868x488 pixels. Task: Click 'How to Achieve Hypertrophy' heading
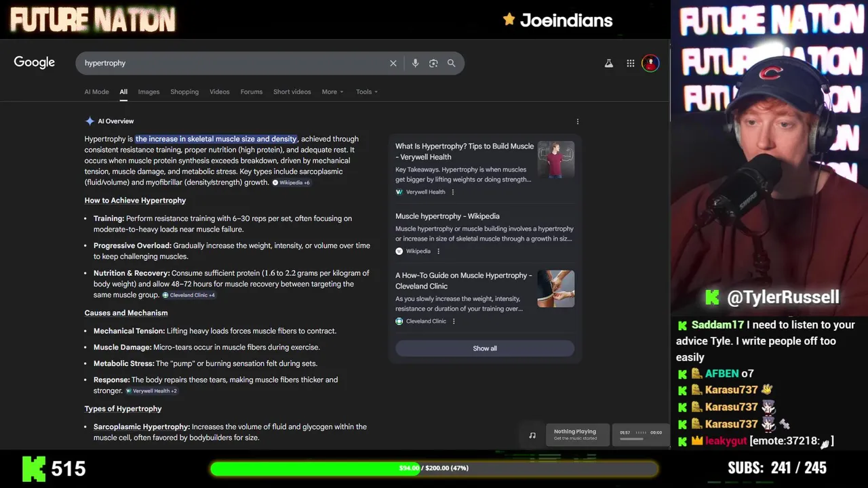coord(135,201)
